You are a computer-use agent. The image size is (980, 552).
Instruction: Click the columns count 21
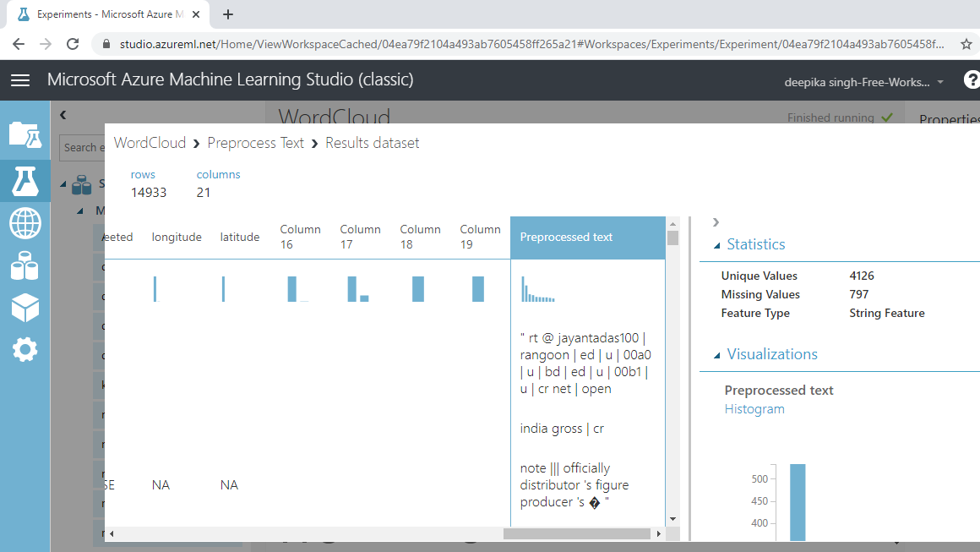[204, 193]
